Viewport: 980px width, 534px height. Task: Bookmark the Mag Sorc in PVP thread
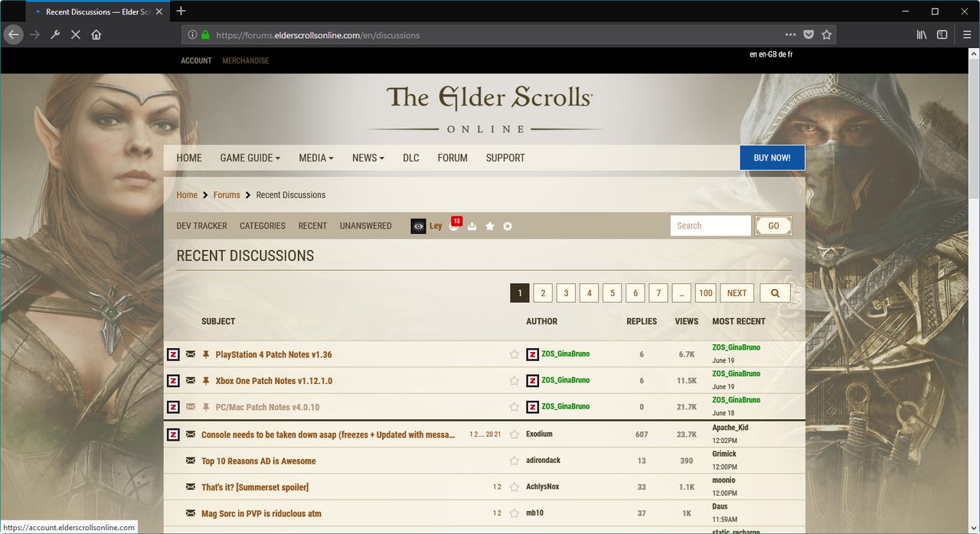pos(514,513)
